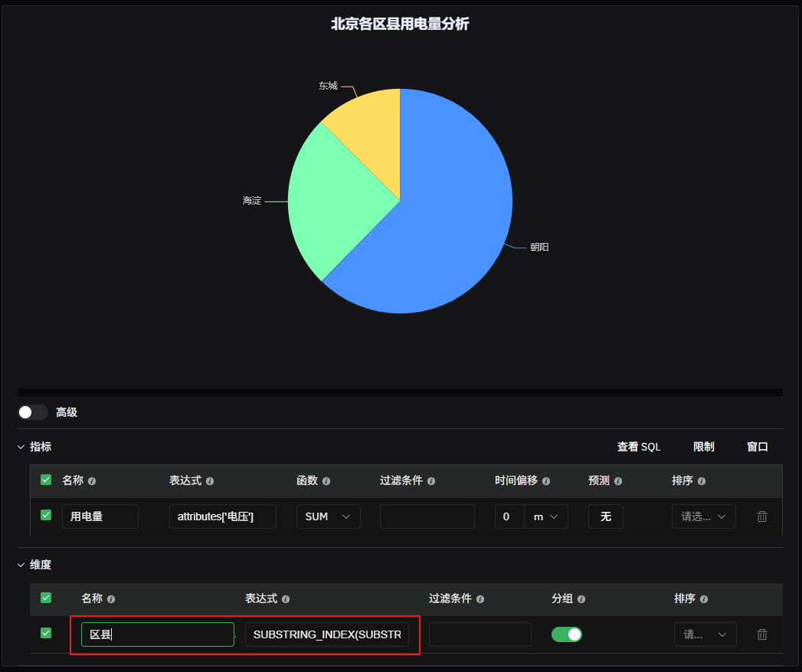Click the 朝阳 pie chart label

[539, 247]
